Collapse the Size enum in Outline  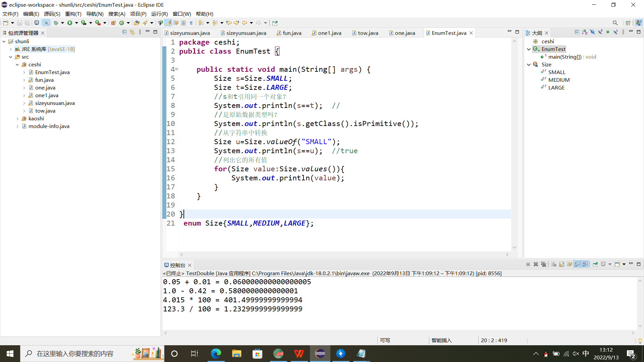coord(529,65)
